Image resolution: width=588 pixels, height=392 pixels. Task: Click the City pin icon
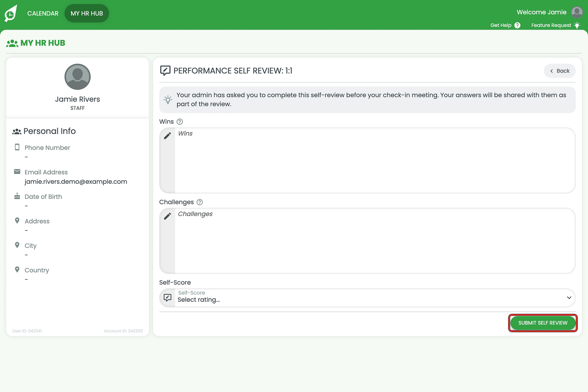17,245
